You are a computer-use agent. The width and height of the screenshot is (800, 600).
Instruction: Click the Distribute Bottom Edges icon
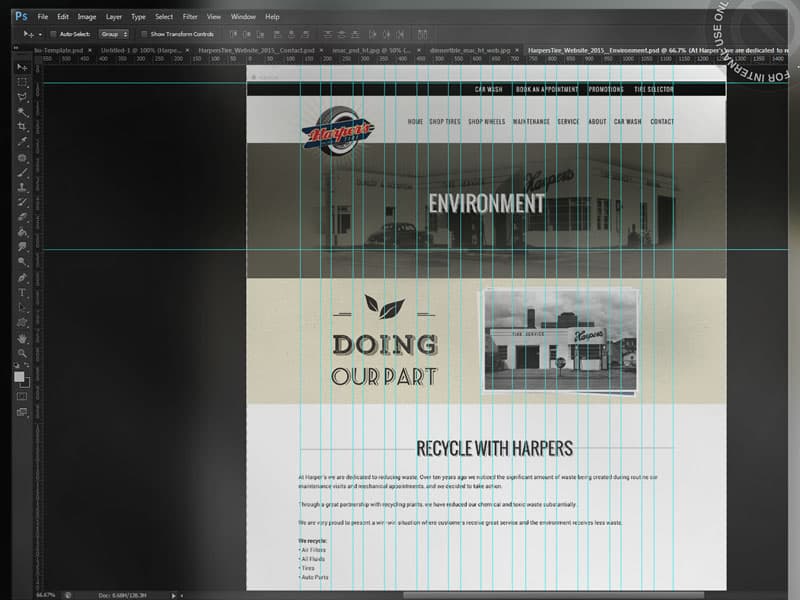[355, 34]
